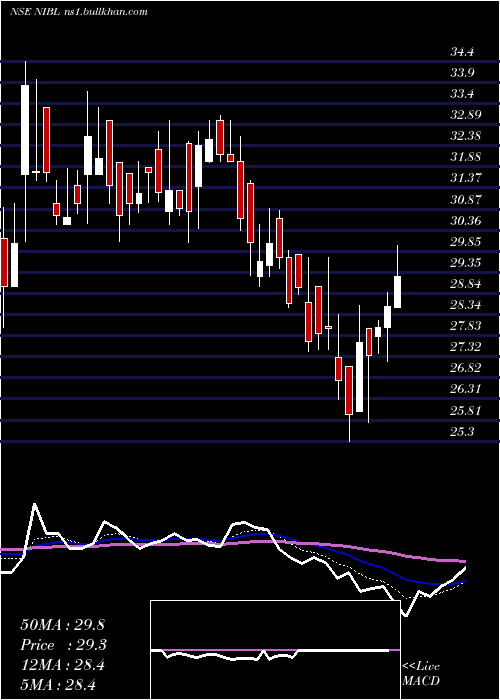
Task: Click the 26.31 price axis label
Action: [x=466, y=389]
